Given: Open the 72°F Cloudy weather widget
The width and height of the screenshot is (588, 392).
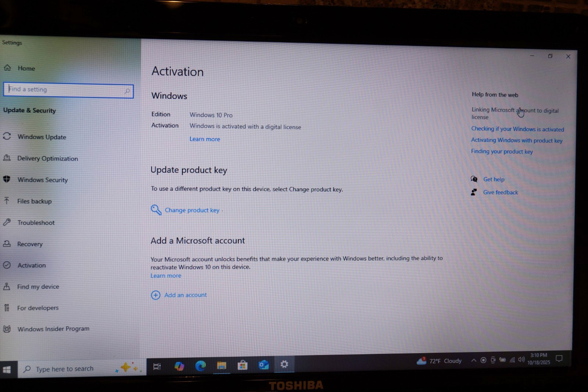Looking at the screenshot, I should (439, 361).
